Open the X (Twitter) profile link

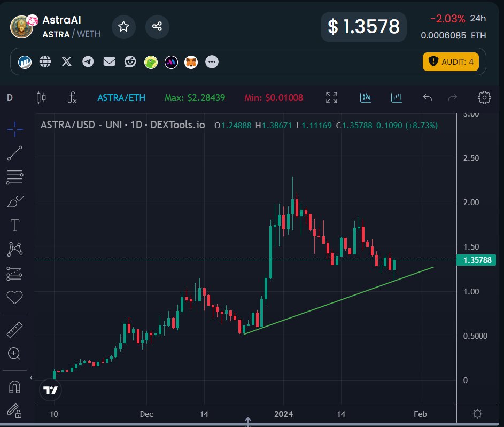(x=66, y=61)
